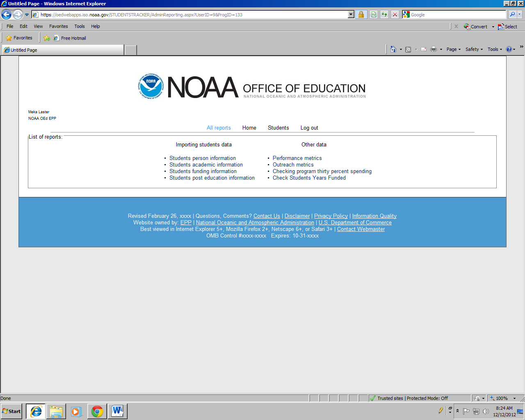Expand command bar overflow chevron
Viewport: 525px width, 420px height.
coord(521,47)
